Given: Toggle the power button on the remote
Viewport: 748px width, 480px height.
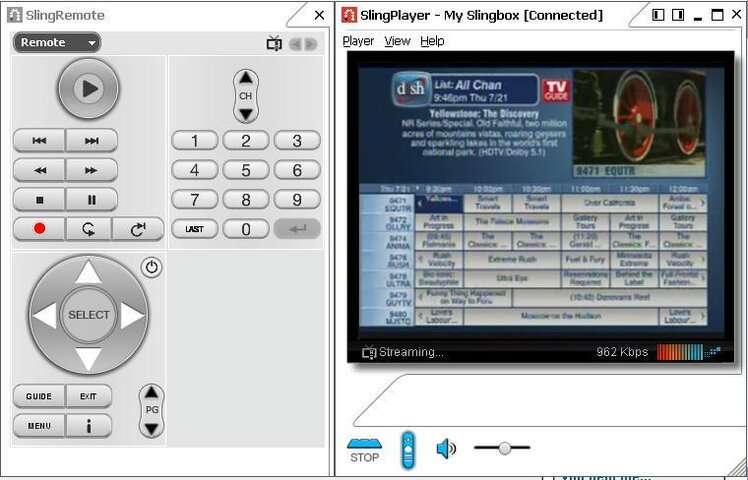Looking at the screenshot, I should [x=152, y=267].
